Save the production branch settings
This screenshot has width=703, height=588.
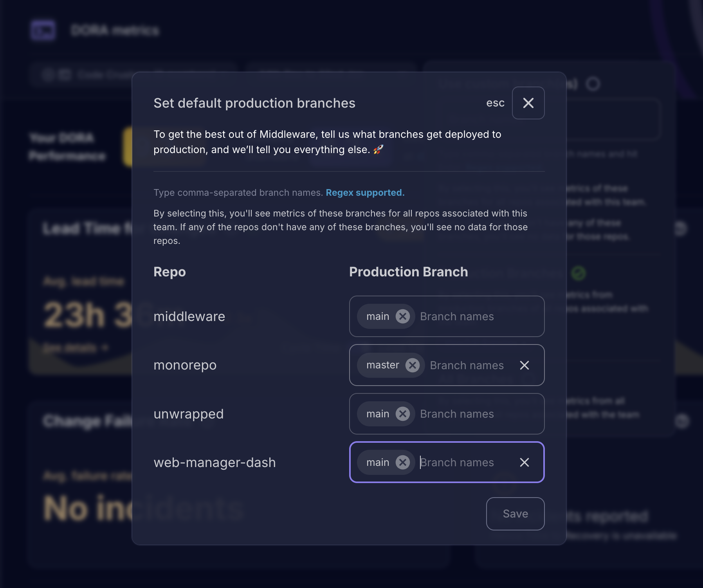click(x=515, y=514)
